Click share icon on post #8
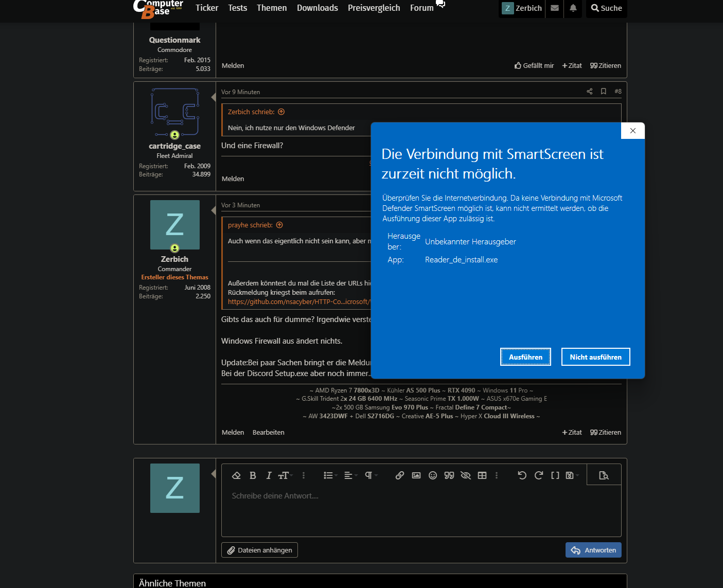This screenshot has height=588, width=723. click(590, 92)
